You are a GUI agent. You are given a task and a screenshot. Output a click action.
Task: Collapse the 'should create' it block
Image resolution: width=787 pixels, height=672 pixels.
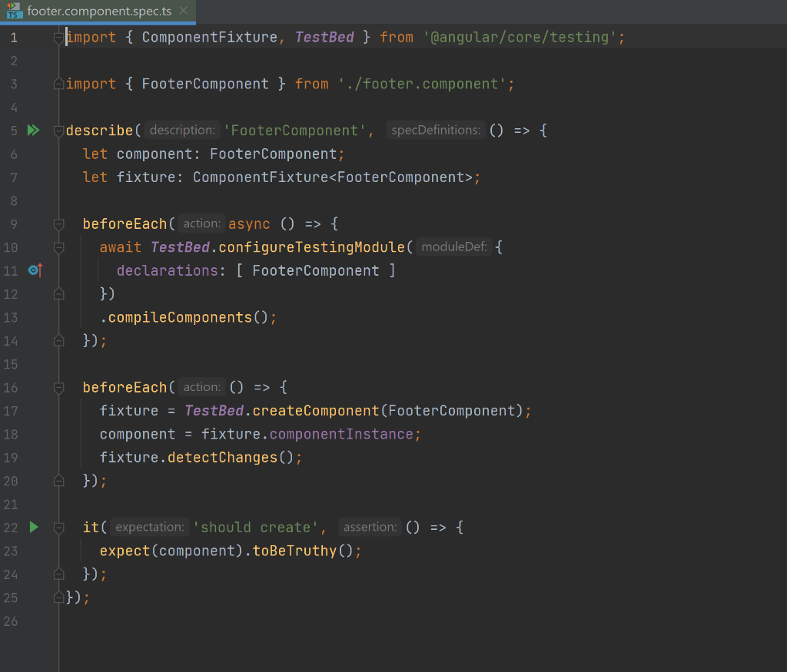click(x=58, y=527)
